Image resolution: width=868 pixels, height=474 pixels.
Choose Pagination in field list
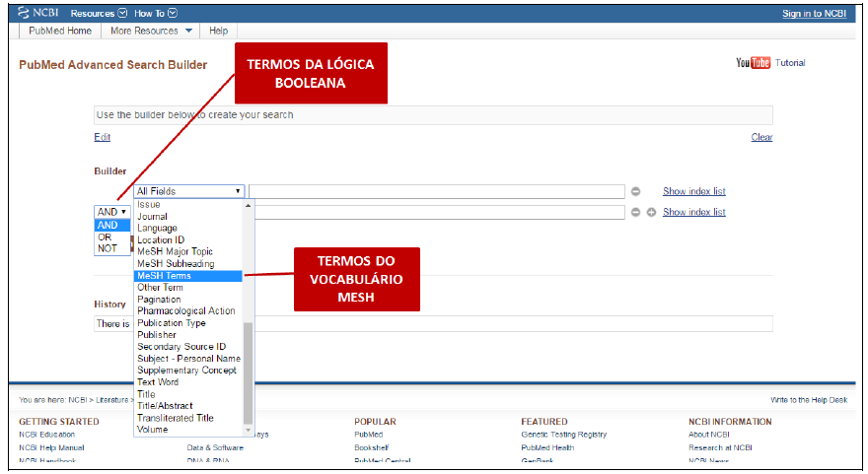187,300
